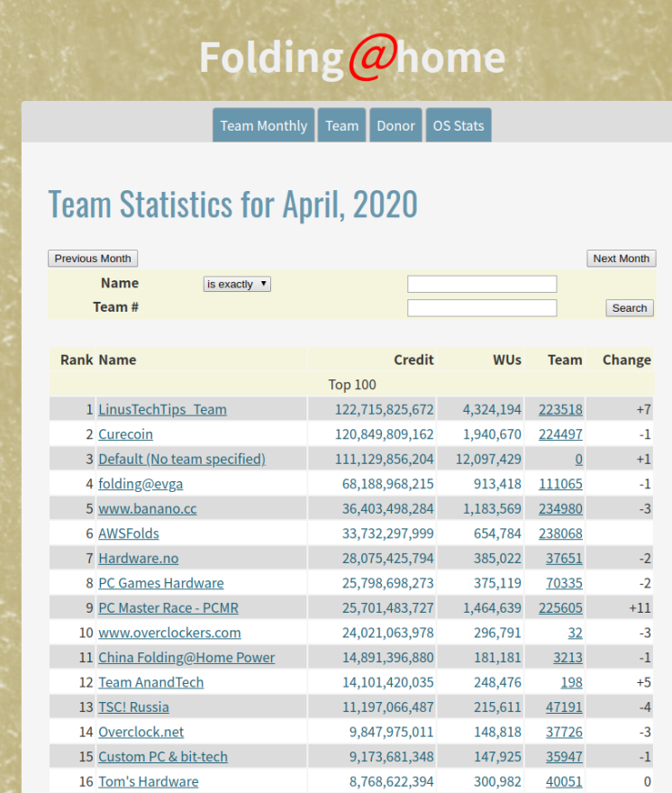Open AWSFolds team link
The width and height of the screenshot is (672, 793).
point(129,533)
